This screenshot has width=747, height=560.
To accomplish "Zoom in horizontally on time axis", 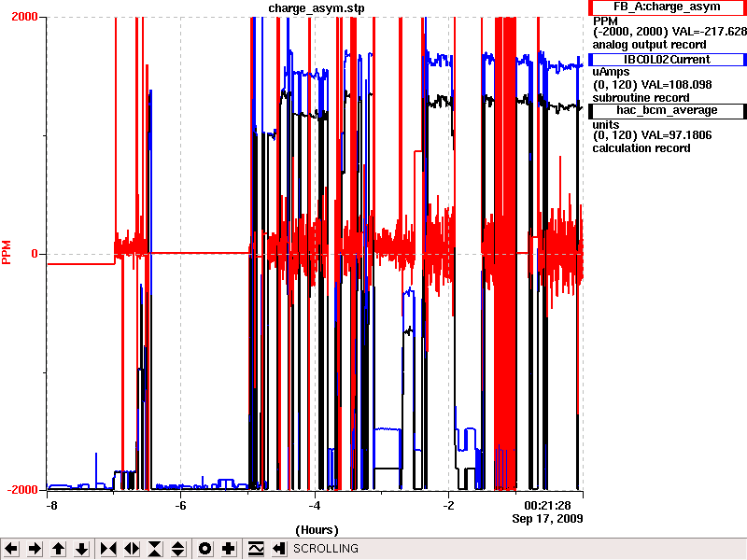I will (x=108, y=549).
